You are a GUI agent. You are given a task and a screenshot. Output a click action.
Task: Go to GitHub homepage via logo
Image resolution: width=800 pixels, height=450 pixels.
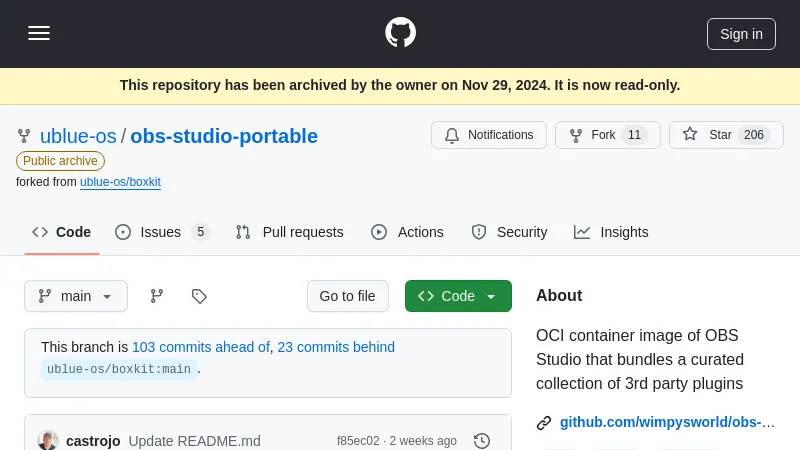(400, 33)
